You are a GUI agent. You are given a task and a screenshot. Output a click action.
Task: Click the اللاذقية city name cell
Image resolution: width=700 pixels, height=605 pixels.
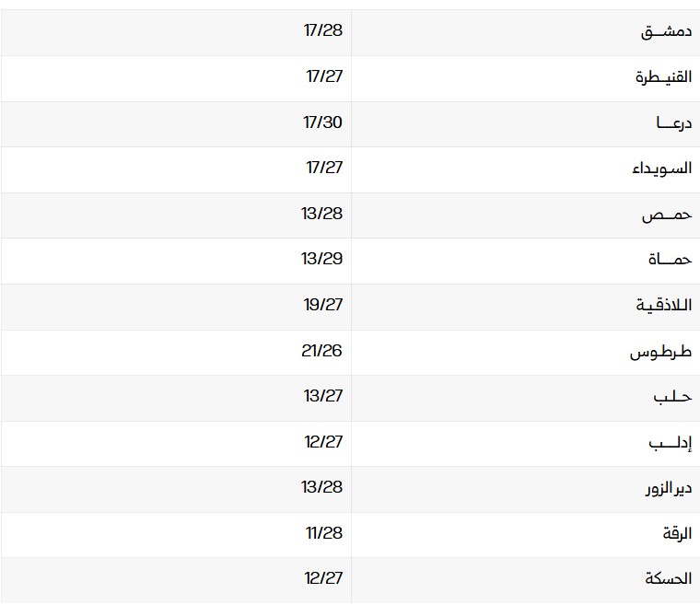coord(663,305)
